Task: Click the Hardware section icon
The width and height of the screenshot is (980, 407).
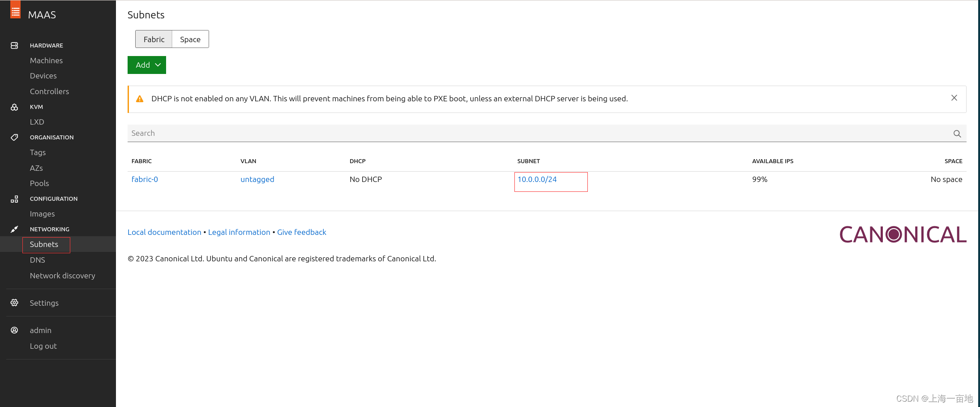Action: coord(14,45)
